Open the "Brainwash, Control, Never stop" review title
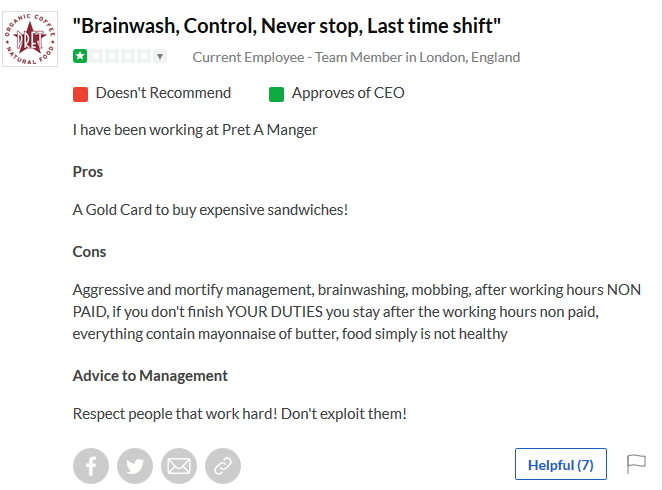 coord(288,24)
